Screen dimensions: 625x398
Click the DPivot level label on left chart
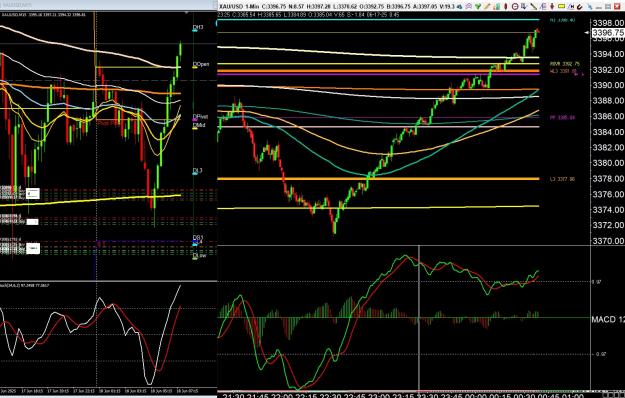tap(200, 117)
